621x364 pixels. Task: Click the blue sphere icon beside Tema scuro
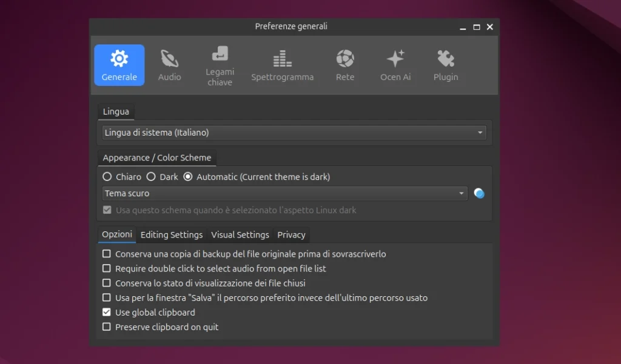click(x=479, y=193)
